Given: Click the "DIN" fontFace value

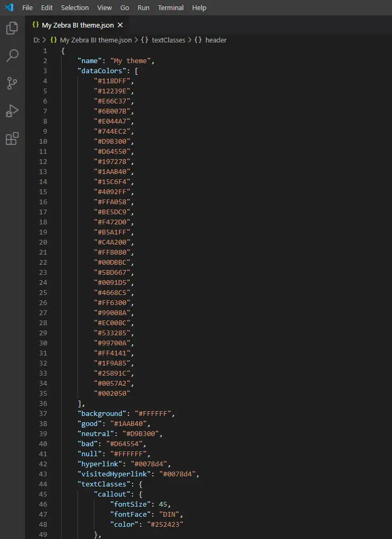Looking at the screenshot, I should click(169, 515).
